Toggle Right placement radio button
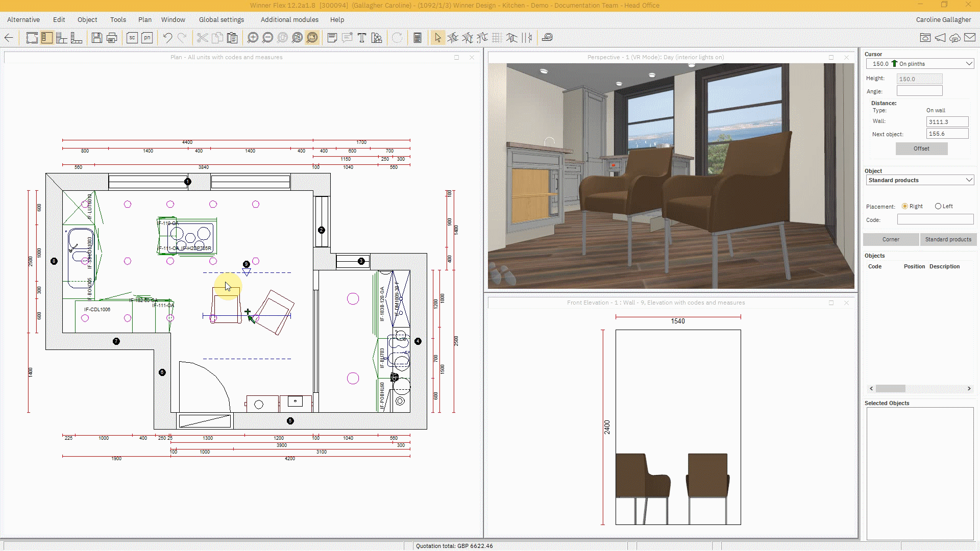Screen dimensions: 980x551 point(905,206)
